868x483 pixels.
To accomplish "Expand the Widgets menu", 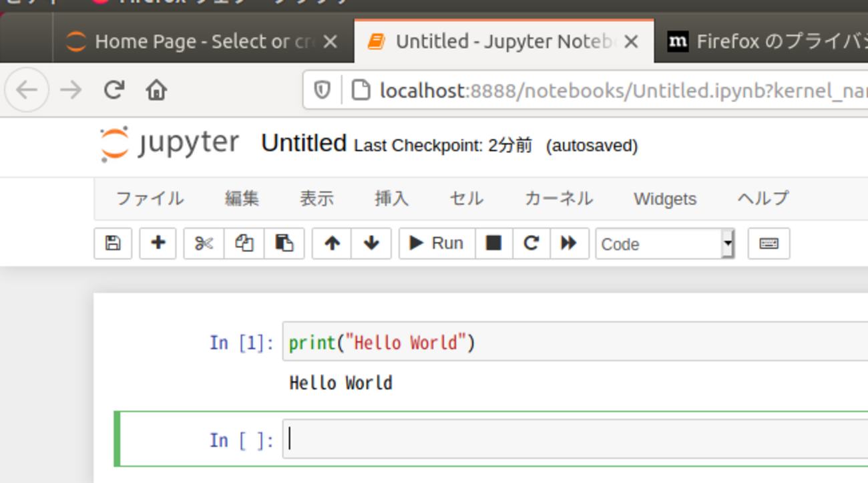I will pos(664,198).
